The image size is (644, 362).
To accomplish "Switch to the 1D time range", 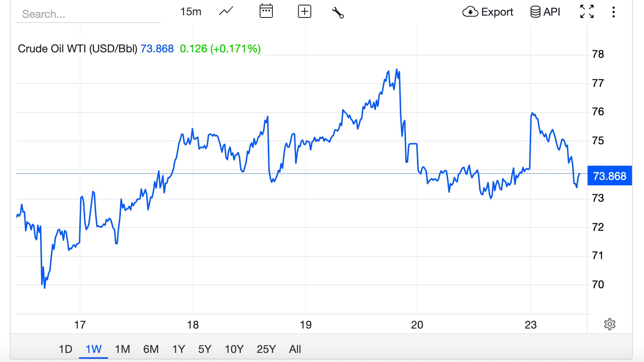I will coord(65,349).
